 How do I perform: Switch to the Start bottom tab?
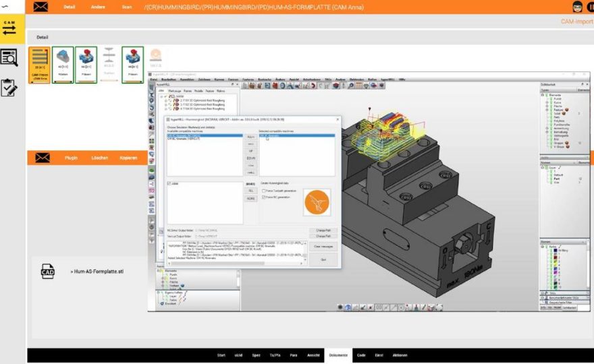[221, 355]
